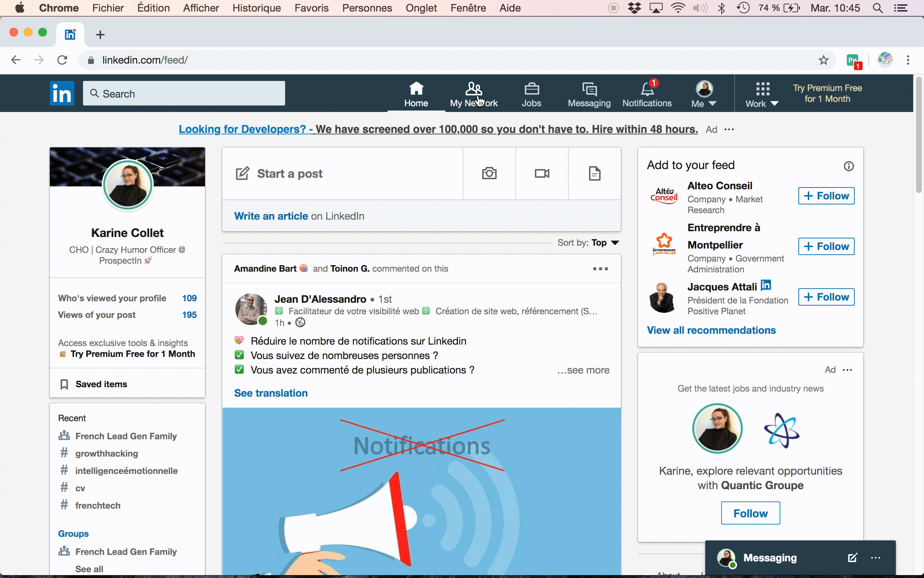Open Favoris menu
The height and width of the screenshot is (578, 924).
tap(311, 8)
